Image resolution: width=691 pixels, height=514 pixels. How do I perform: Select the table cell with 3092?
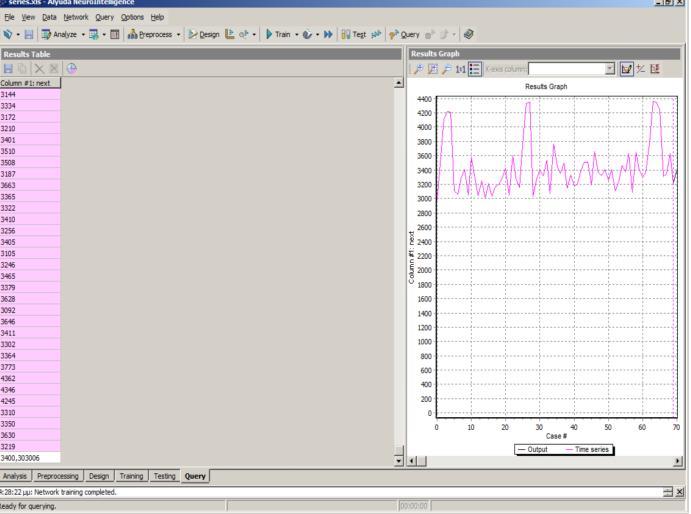click(30, 310)
